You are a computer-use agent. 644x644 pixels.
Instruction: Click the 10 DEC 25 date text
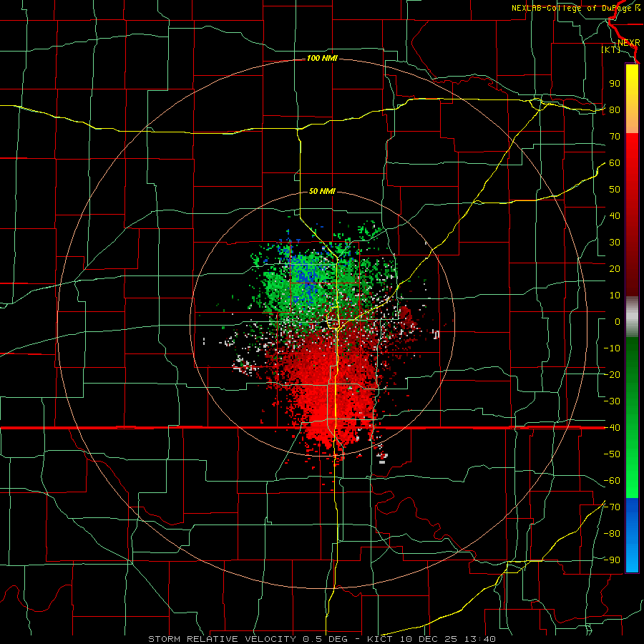[x=429, y=639]
